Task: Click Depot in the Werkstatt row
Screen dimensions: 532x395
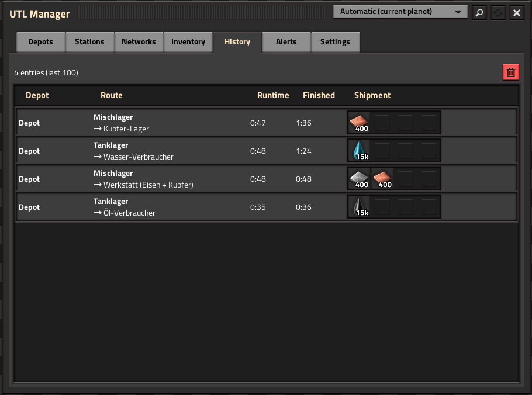Action: point(29,179)
